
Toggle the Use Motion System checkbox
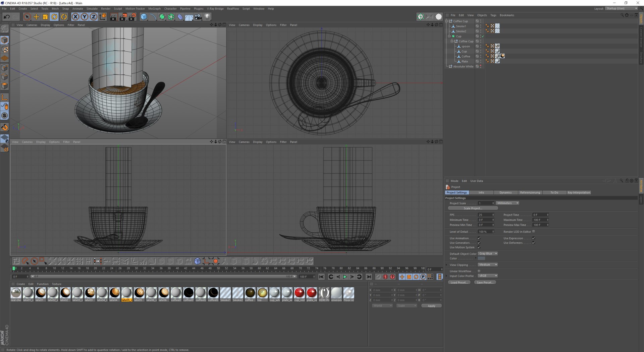coord(479,247)
